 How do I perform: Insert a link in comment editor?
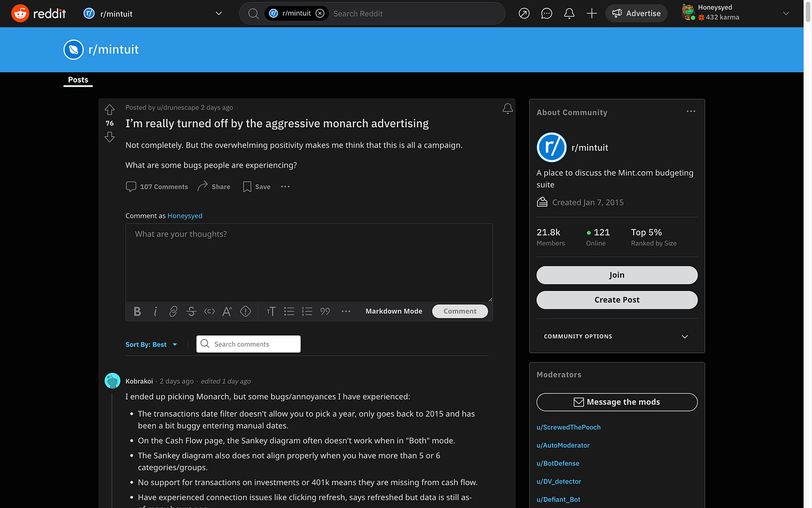click(x=173, y=311)
